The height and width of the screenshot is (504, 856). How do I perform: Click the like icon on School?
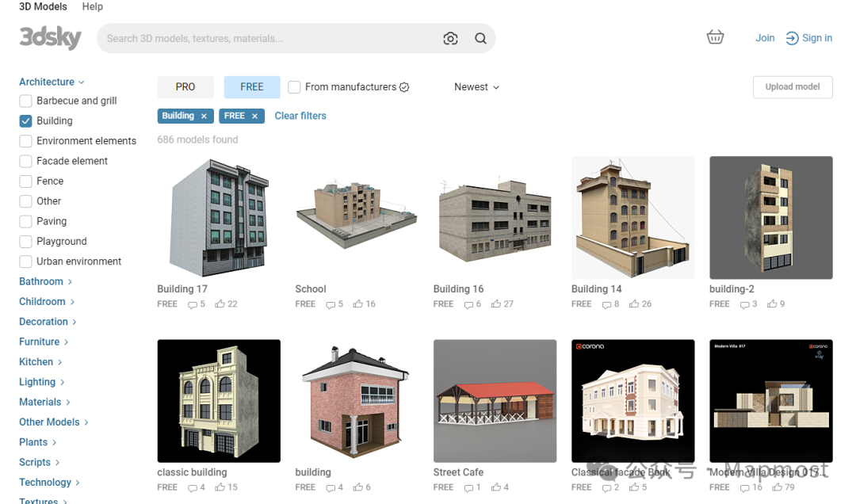(x=357, y=304)
